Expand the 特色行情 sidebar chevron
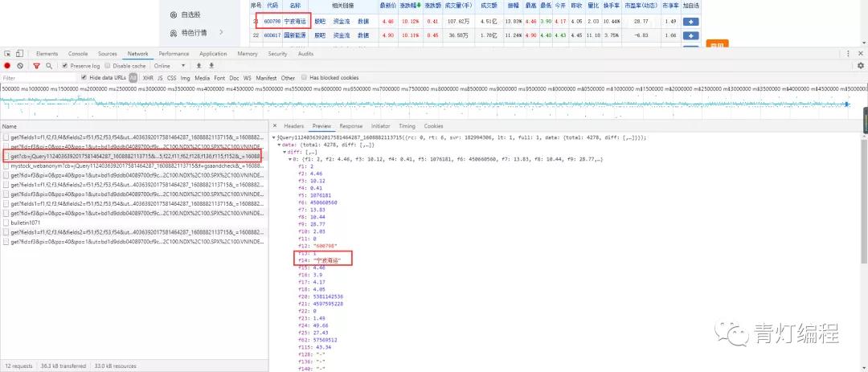The width and height of the screenshot is (868, 372). (222, 33)
